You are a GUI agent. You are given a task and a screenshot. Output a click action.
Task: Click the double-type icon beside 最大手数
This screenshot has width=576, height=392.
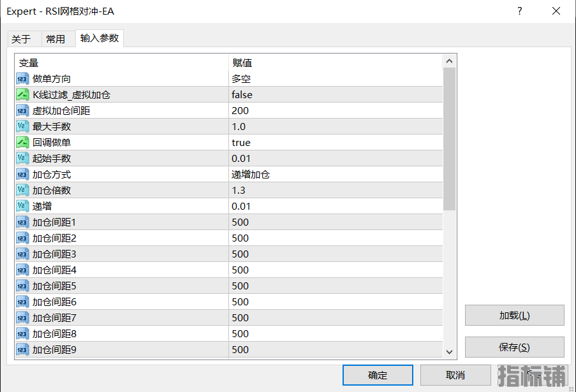pyautogui.click(x=22, y=127)
